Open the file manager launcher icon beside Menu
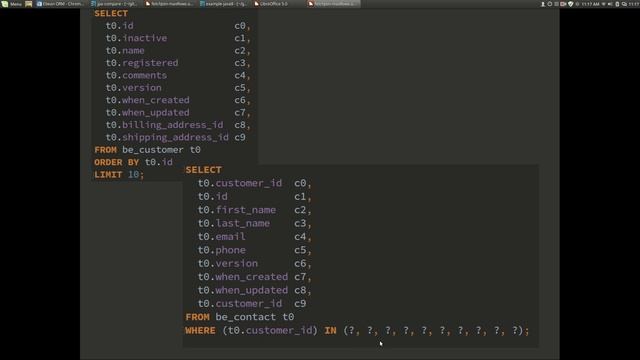Image resolution: width=640 pixels, height=360 pixels. pyautogui.click(x=29, y=4)
